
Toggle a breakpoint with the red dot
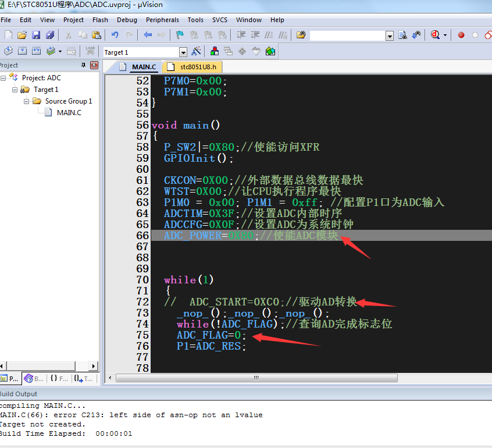461,35
